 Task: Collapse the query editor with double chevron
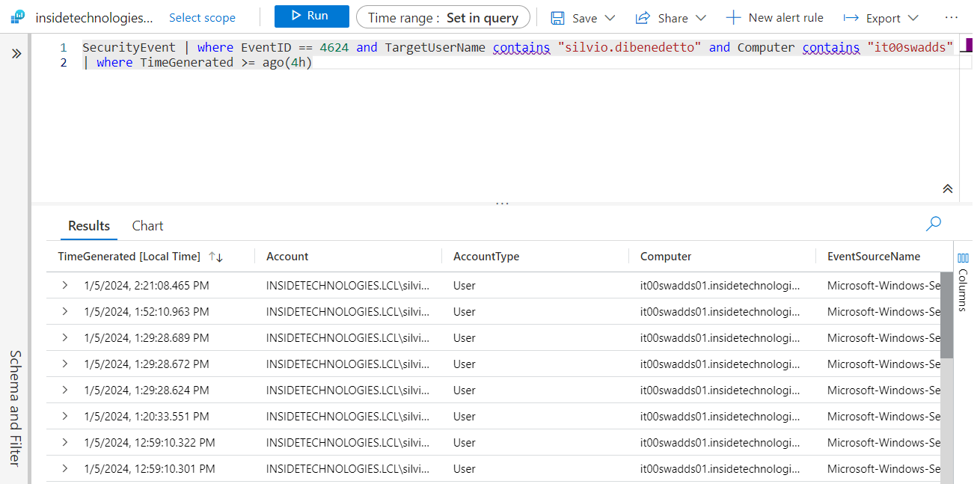point(947,189)
